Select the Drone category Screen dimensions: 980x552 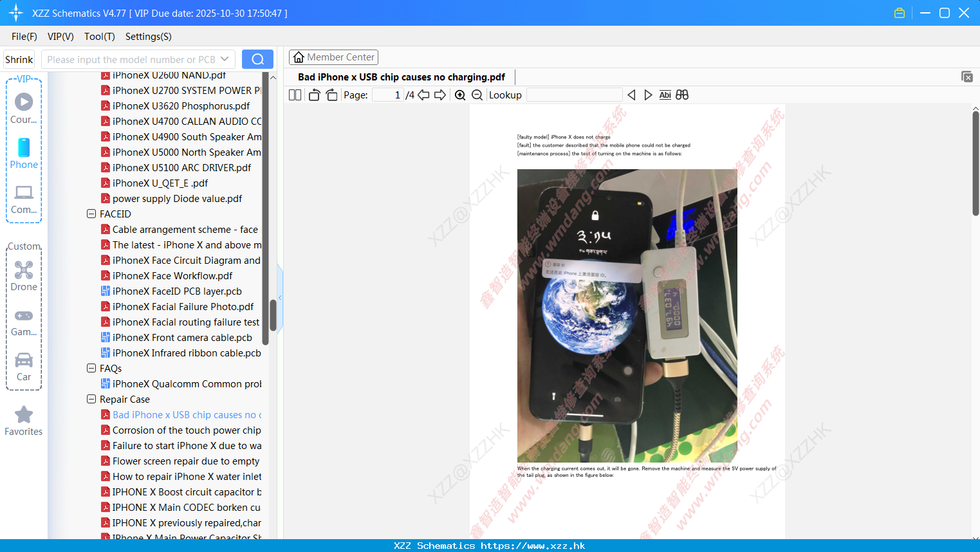pos(24,275)
